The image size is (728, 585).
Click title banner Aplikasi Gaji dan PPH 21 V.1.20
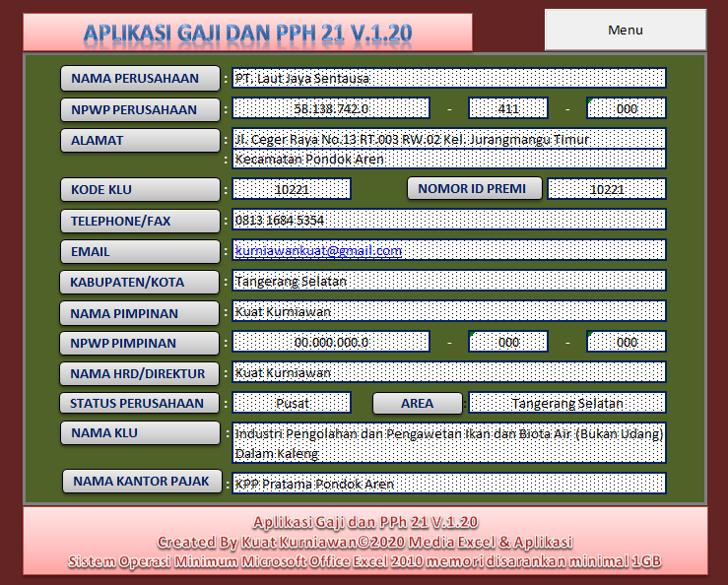pos(247,32)
